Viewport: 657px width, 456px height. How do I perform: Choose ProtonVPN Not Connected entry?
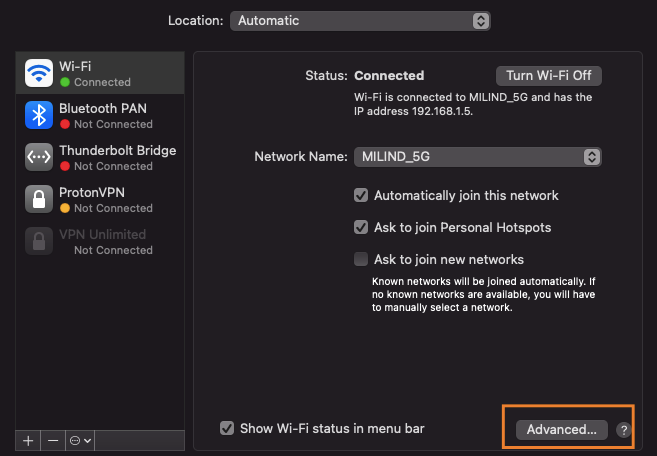click(113, 208)
